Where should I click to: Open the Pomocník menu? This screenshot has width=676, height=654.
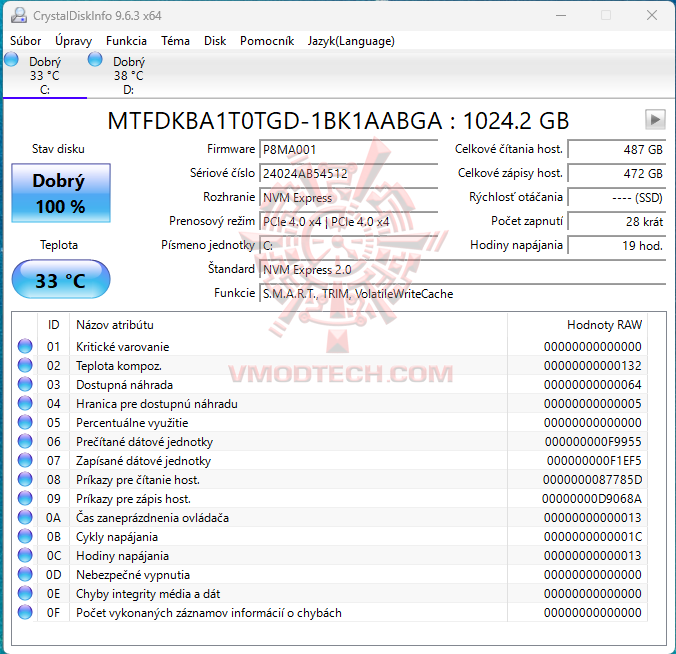point(267,41)
